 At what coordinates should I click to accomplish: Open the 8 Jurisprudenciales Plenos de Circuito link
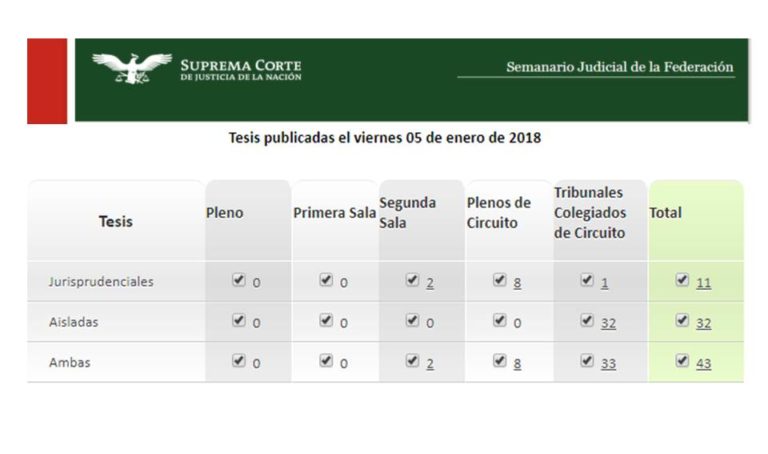[517, 283]
